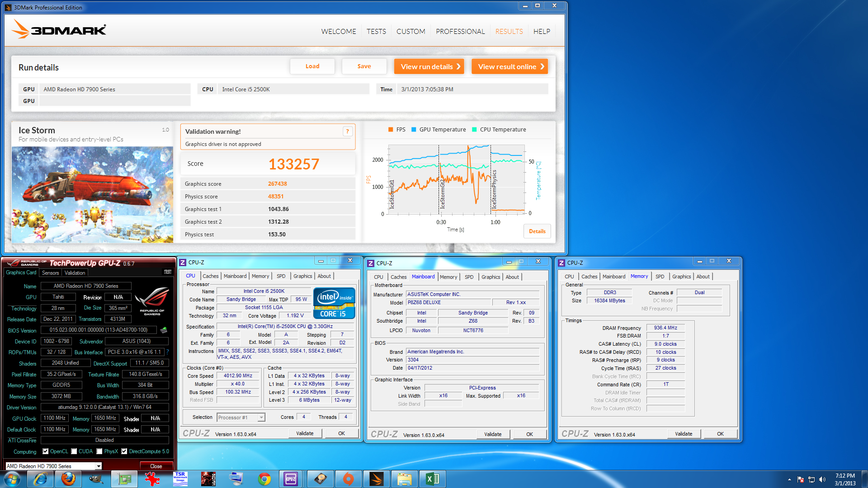
Task: Toggle the DirectCompute 5.0 checkbox in GPU-Z
Action: pos(124,451)
